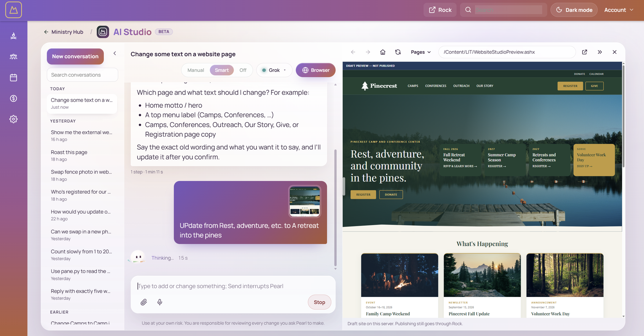The image size is (644, 336).
Task: Click the AI Studio app icon
Action: click(103, 32)
